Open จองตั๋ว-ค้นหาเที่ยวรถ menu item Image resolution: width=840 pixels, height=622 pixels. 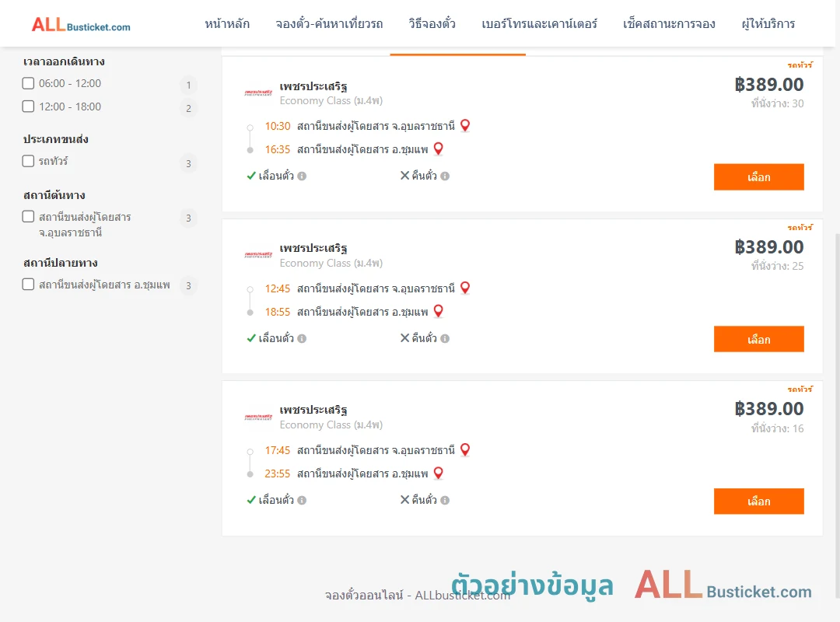point(330,23)
